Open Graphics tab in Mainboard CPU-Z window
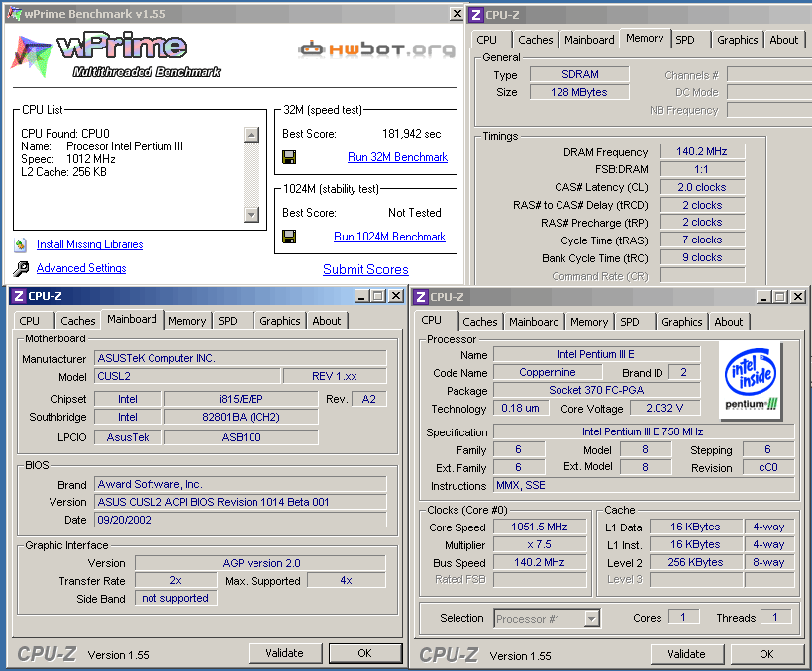 280,321
